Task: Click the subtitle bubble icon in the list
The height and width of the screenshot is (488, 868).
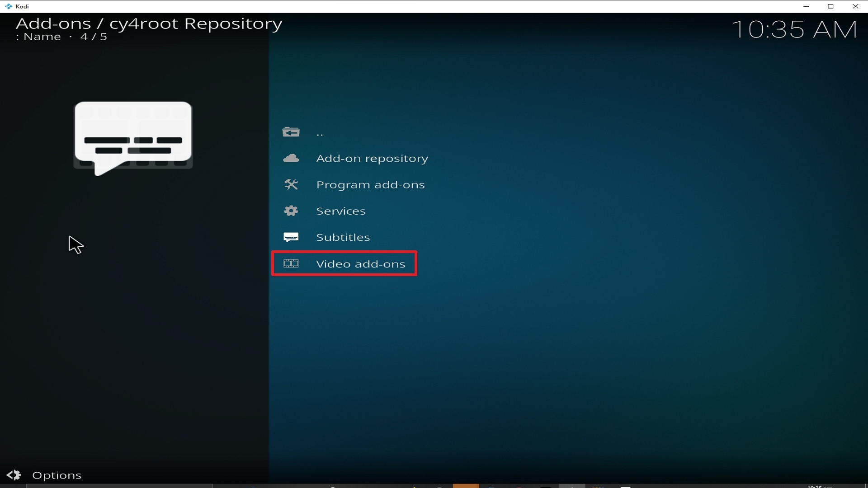Action: click(x=291, y=237)
